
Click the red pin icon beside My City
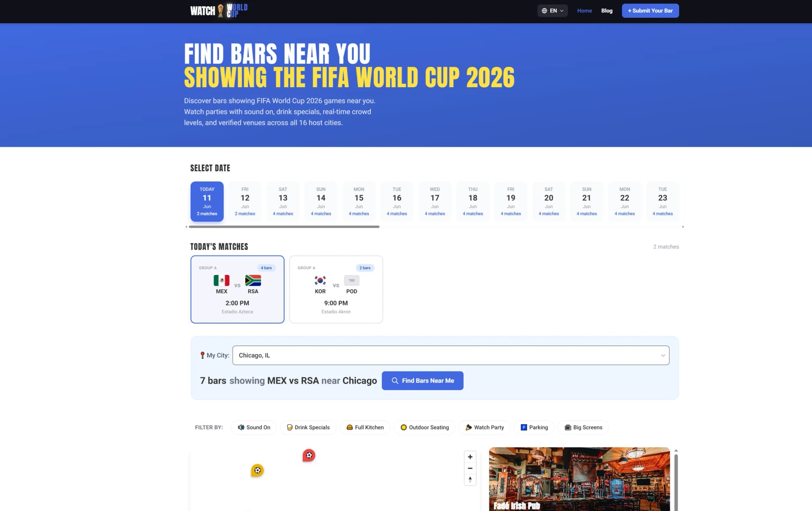pyautogui.click(x=202, y=355)
